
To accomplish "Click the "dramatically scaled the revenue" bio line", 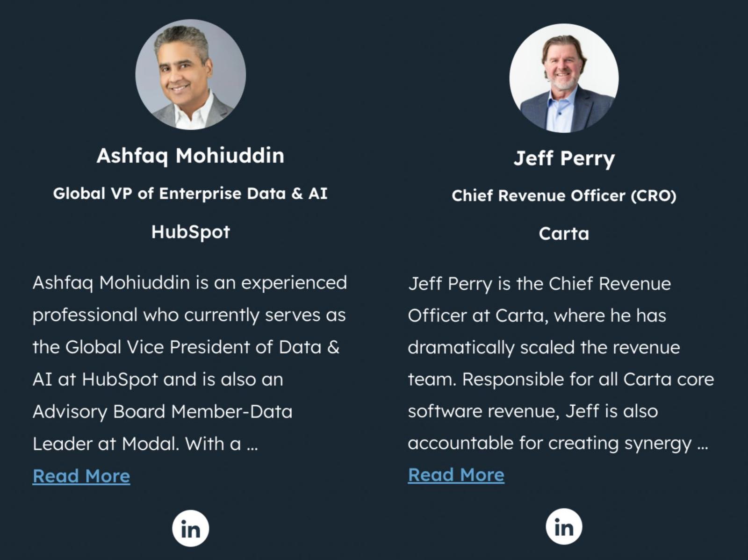I will coord(544,347).
